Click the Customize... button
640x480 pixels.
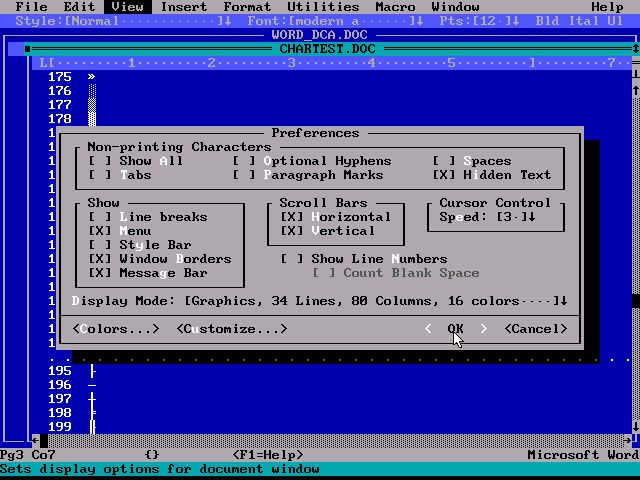(x=232, y=329)
